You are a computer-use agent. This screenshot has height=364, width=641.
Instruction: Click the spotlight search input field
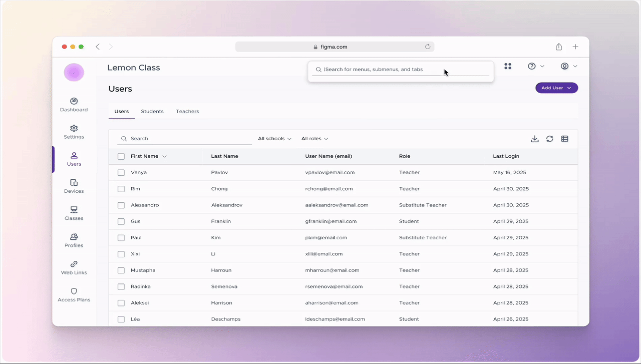pos(401,69)
